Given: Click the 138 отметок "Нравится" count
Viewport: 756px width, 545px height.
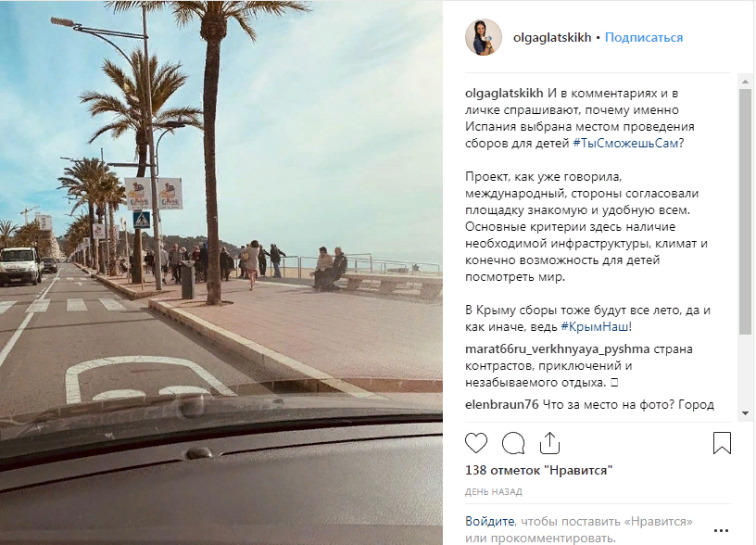Looking at the screenshot, I should [x=538, y=470].
